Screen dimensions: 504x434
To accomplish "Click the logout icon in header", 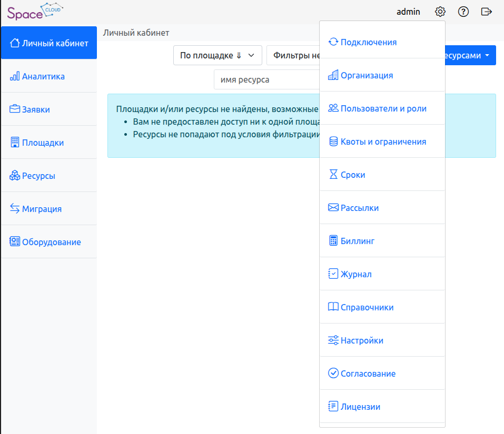I will coord(487,12).
